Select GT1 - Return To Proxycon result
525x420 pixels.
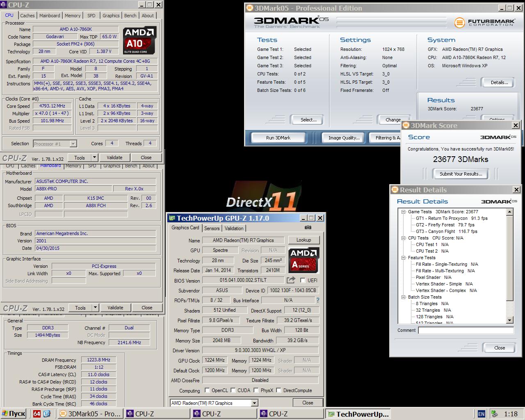coord(452,219)
